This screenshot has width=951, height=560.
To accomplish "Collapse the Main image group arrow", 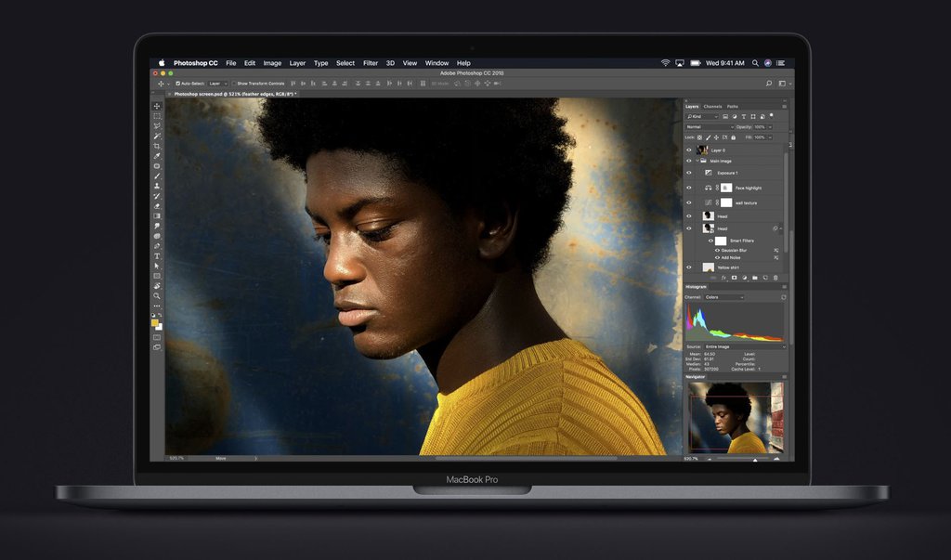I will [697, 161].
